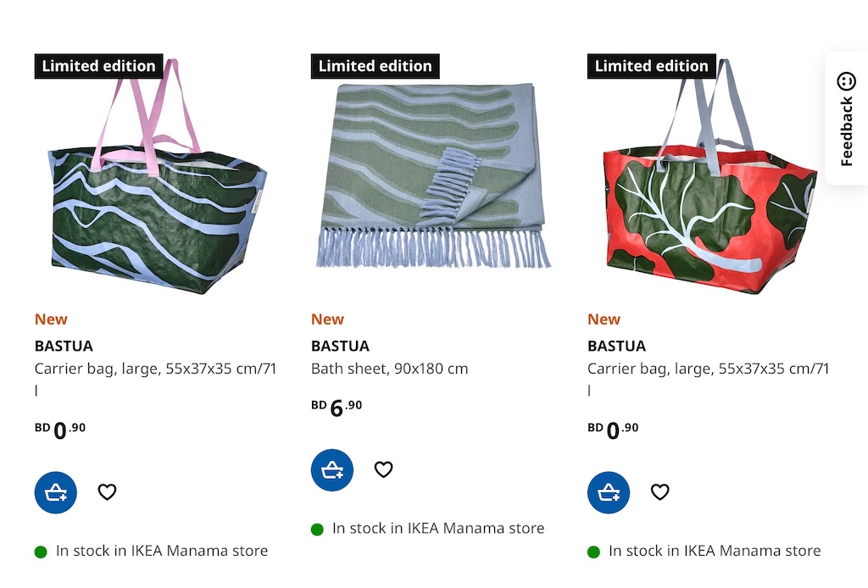Add BASTUA bath sheet to cart
The height and width of the screenshot is (588, 868).
(332, 469)
